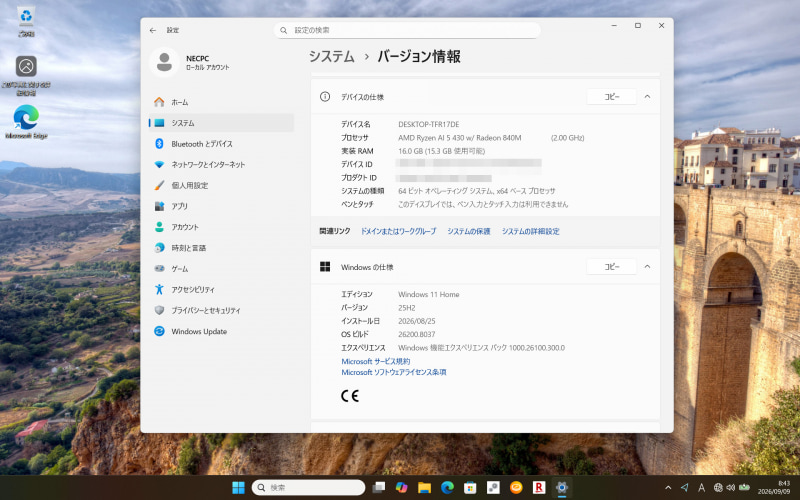Show hidden system tray icons
Viewport: 800px width, 500px height.
[x=668, y=488]
